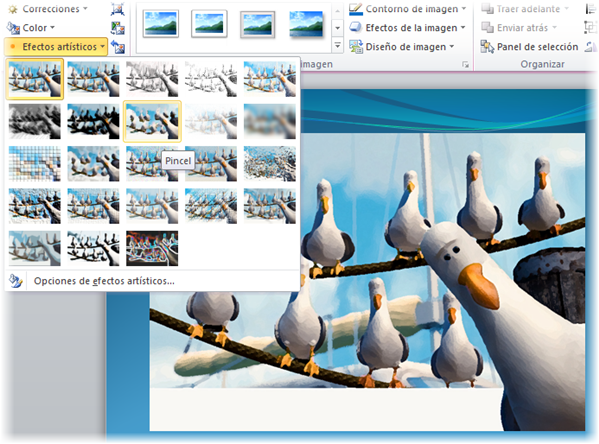Open Opciones de efectos artísticos
Viewport: 599px width, 444px height.
(104, 281)
